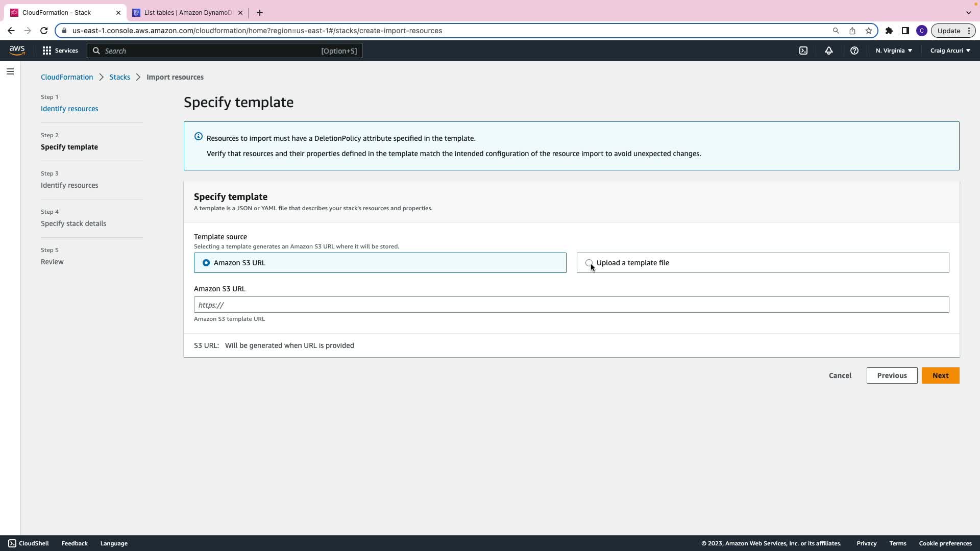Click the Previous button
980x551 pixels.
(x=892, y=375)
